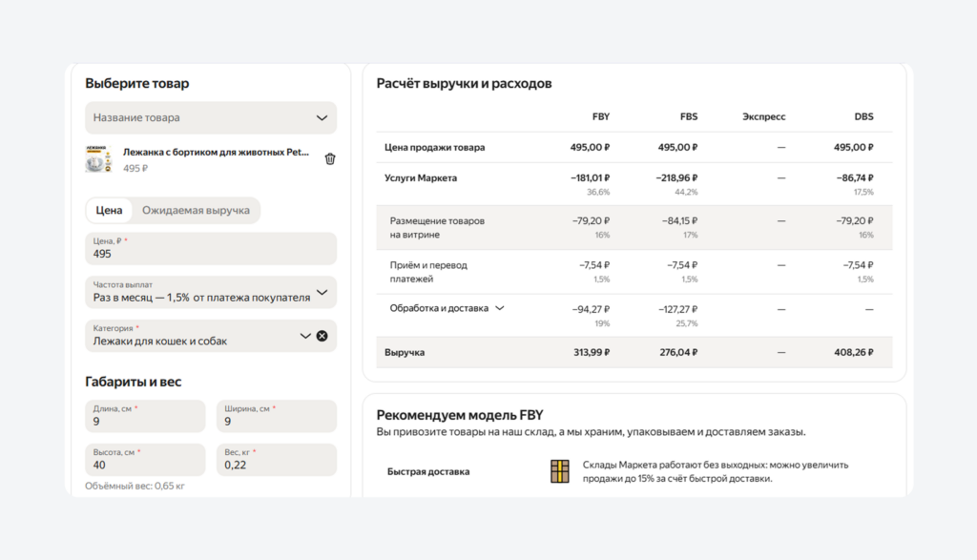Click the Лежанка product thumbnail image
The width and height of the screenshot is (977, 560).
tap(99, 159)
